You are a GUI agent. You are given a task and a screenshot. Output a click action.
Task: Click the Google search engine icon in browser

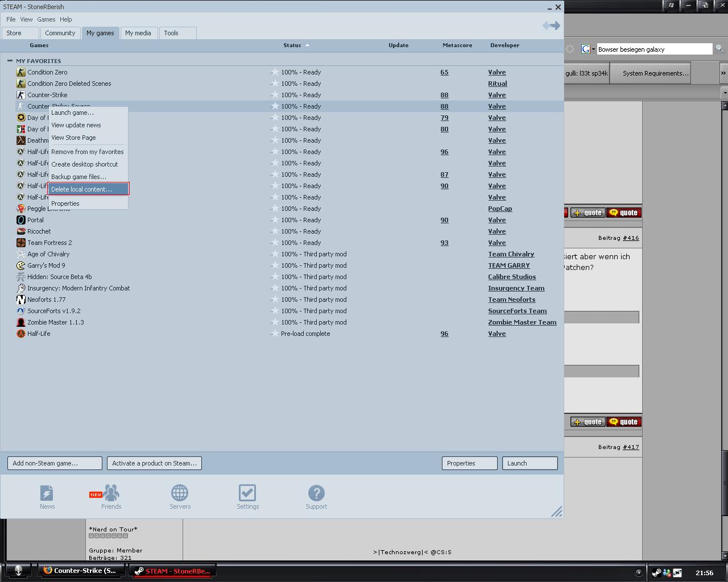click(x=586, y=49)
